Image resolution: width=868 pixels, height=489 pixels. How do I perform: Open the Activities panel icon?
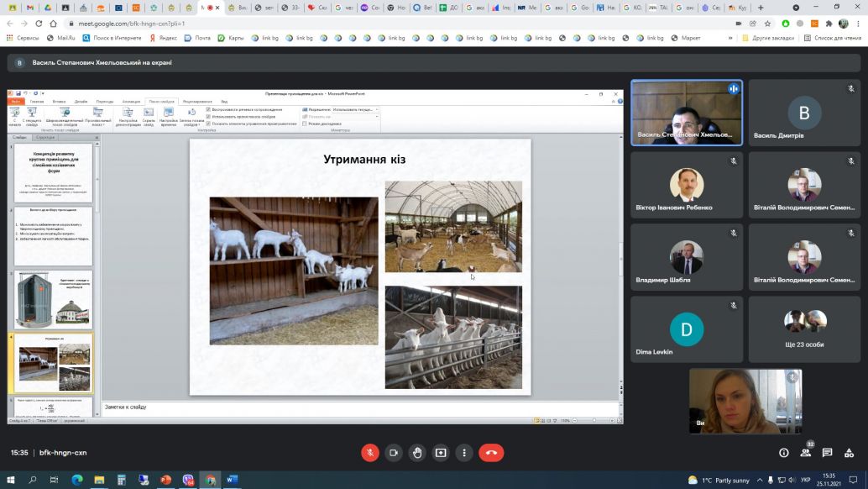pyautogui.click(x=850, y=453)
